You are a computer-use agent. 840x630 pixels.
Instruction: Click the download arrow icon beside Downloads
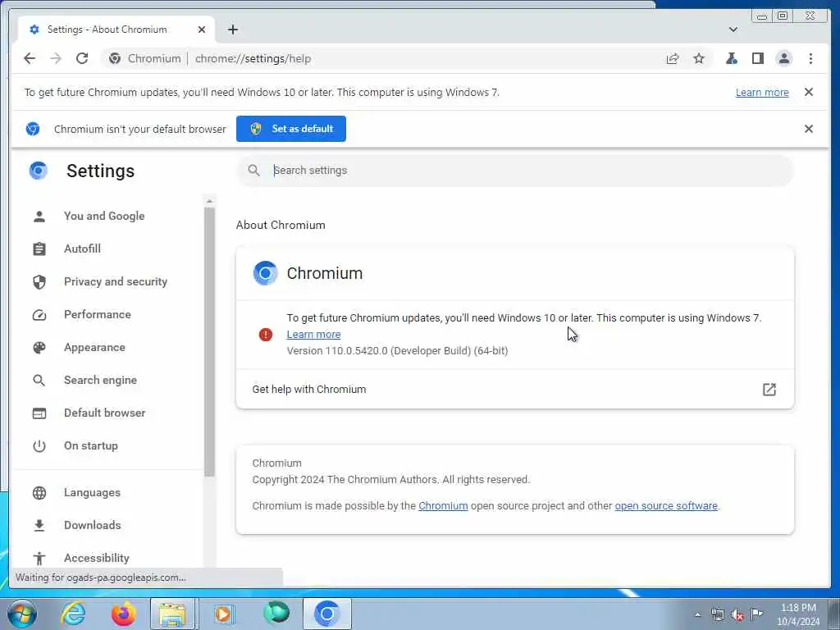click(39, 526)
